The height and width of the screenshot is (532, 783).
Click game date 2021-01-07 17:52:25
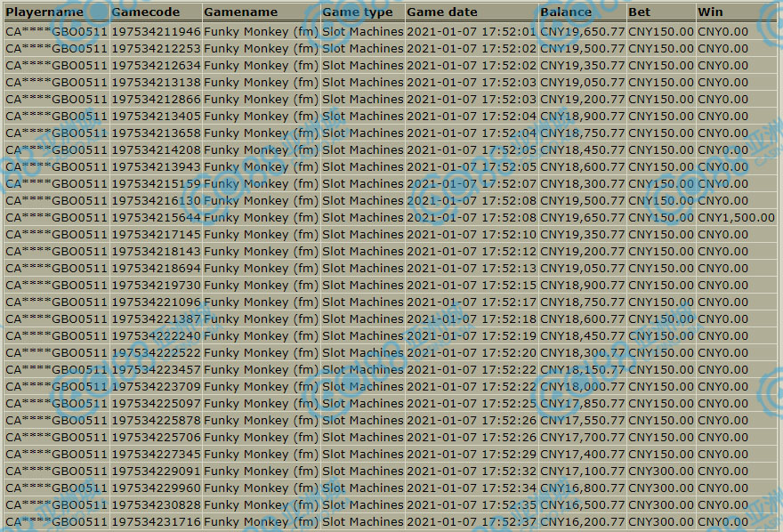pyautogui.click(x=472, y=404)
